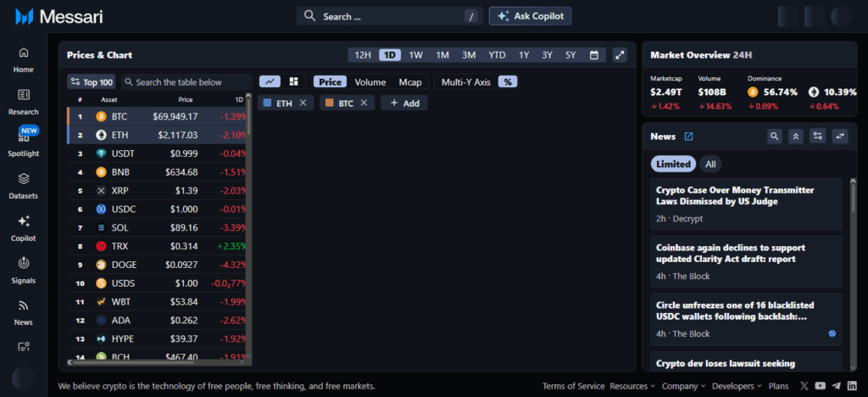Focus the main Search field

pyautogui.click(x=390, y=16)
